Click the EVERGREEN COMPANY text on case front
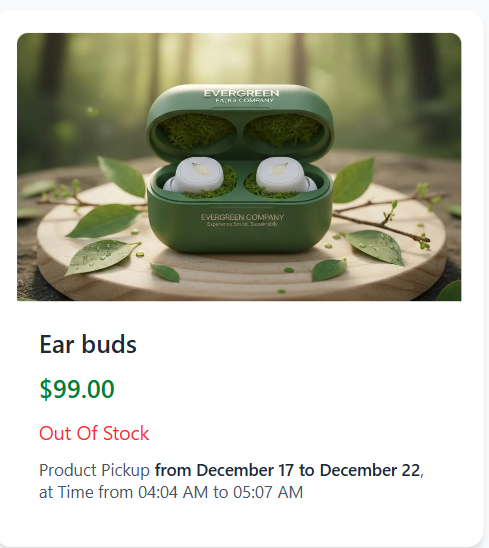489x548 pixels. pos(242,217)
